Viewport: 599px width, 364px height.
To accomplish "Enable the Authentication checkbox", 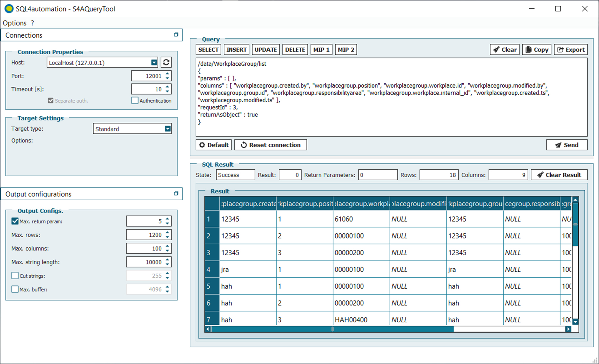I will 135,100.
